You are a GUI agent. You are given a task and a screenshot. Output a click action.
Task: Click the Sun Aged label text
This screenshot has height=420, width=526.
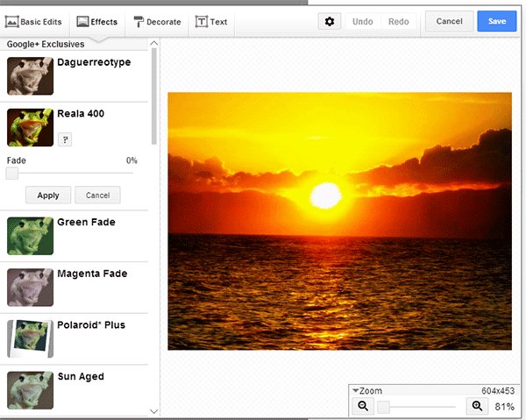(x=81, y=377)
